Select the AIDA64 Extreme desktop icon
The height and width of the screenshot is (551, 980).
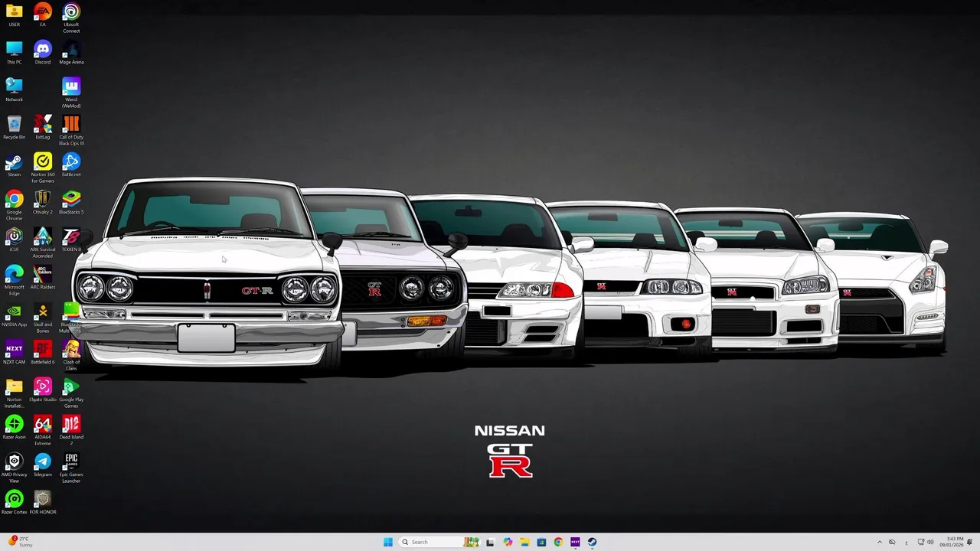[x=43, y=431]
